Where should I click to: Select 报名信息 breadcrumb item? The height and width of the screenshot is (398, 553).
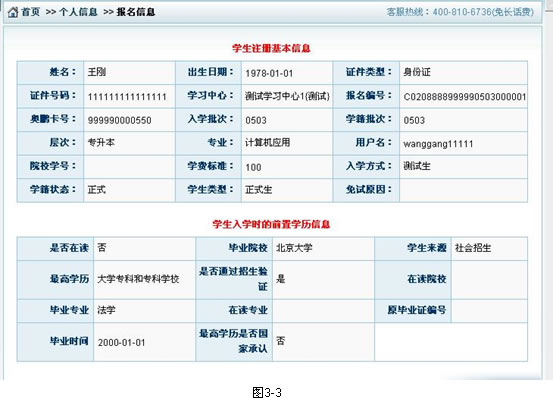pos(136,12)
